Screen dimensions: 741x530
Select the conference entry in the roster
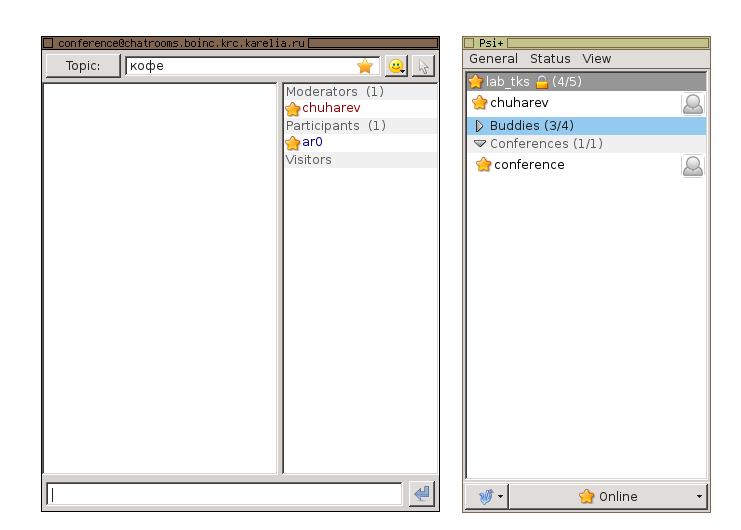tap(529, 165)
